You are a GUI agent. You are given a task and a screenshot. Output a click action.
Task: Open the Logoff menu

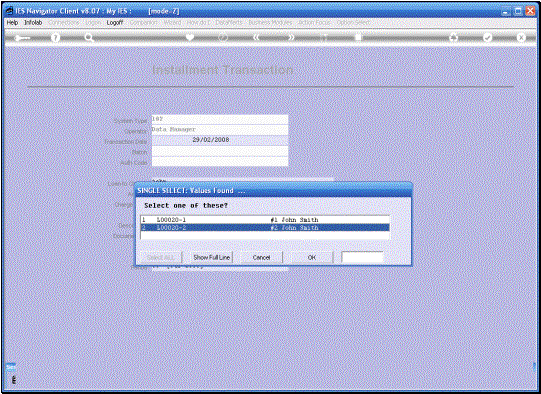(x=115, y=22)
